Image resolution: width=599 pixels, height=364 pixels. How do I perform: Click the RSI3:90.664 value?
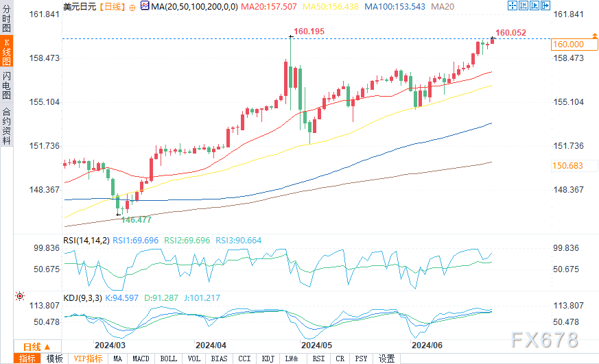(x=239, y=241)
